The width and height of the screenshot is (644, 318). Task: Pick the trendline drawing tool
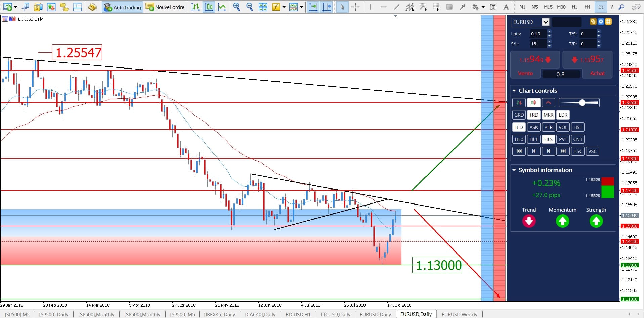(396, 7)
